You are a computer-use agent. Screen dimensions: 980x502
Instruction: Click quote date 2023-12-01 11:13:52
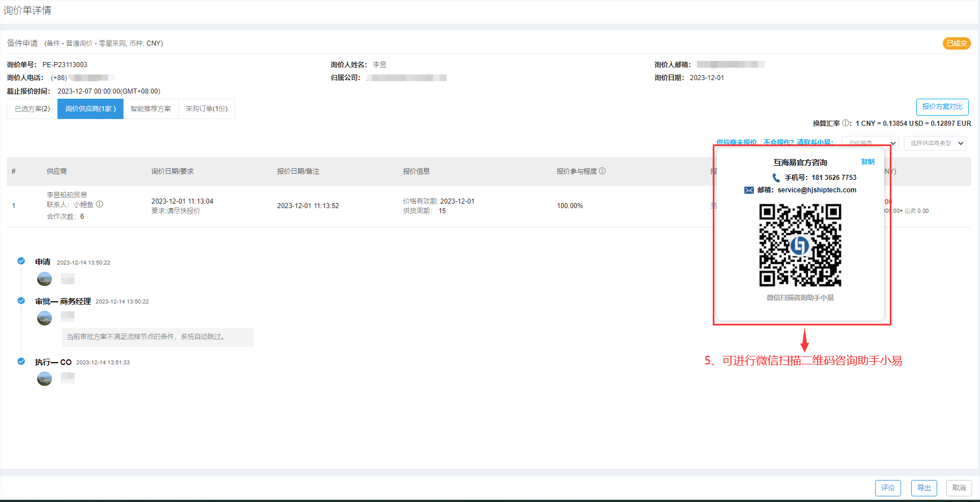coord(308,206)
